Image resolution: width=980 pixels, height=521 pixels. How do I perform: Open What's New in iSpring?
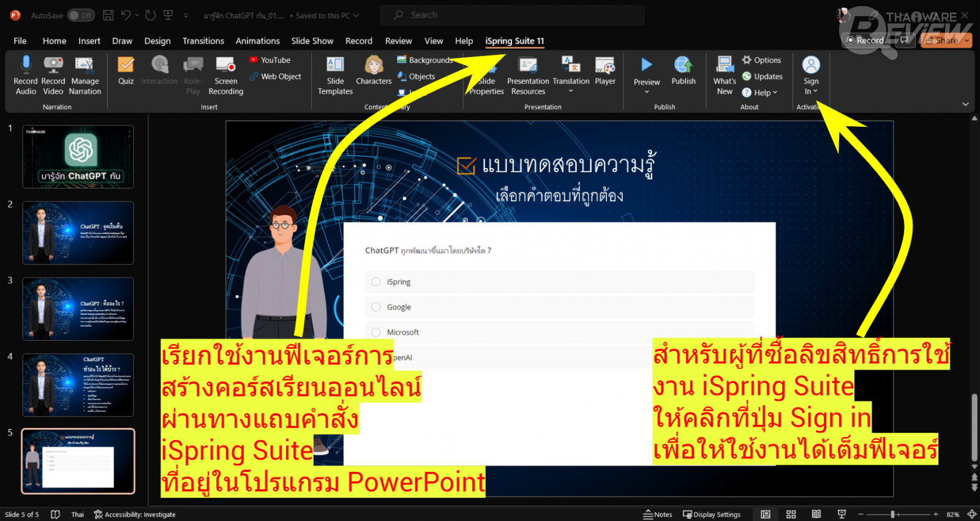point(725,75)
